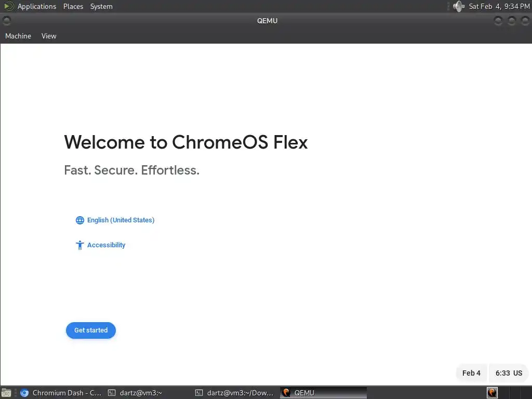The height and width of the screenshot is (399, 532).
Task: Click the Welcome to ChromeOS Flex heading
Action: pos(186,142)
